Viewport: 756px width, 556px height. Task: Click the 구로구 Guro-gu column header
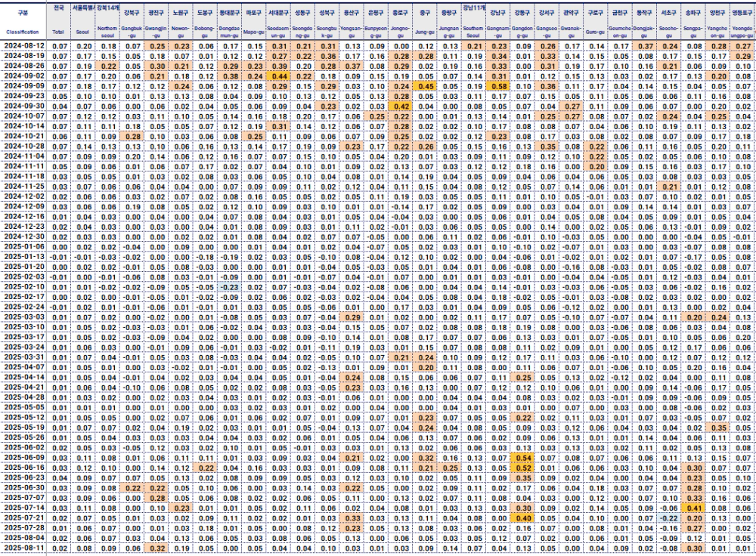tap(596, 21)
